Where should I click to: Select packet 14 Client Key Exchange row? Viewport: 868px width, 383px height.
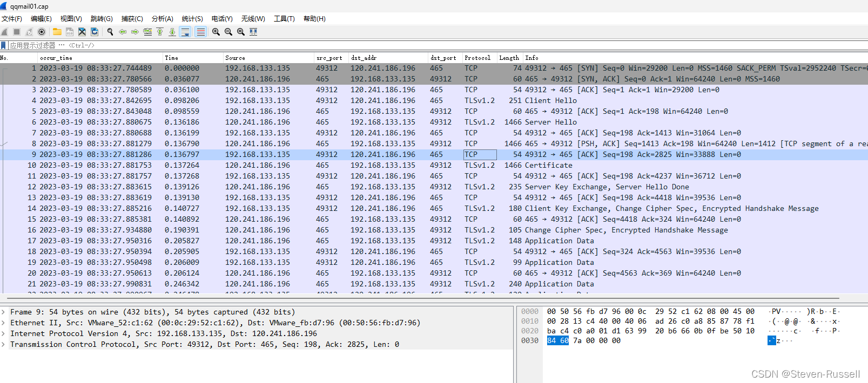(x=434, y=208)
